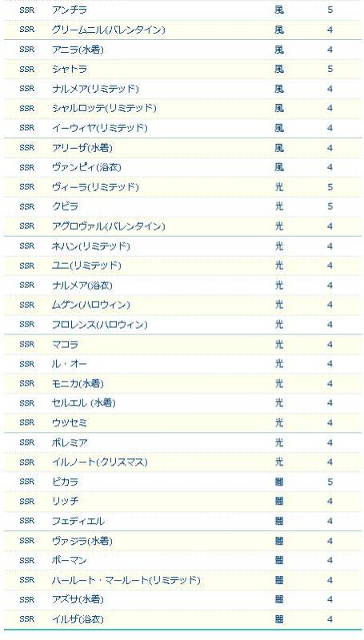
Task: Click the 風 element cell for シャトラ
Action: pyautogui.click(x=279, y=69)
